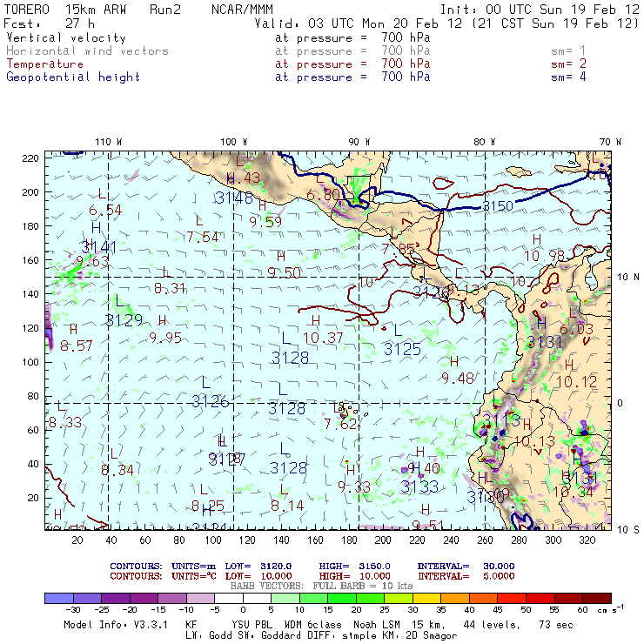Click the '44 levels,' model text
The width and height of the screenshot is (644, 644).
(492, 625)
